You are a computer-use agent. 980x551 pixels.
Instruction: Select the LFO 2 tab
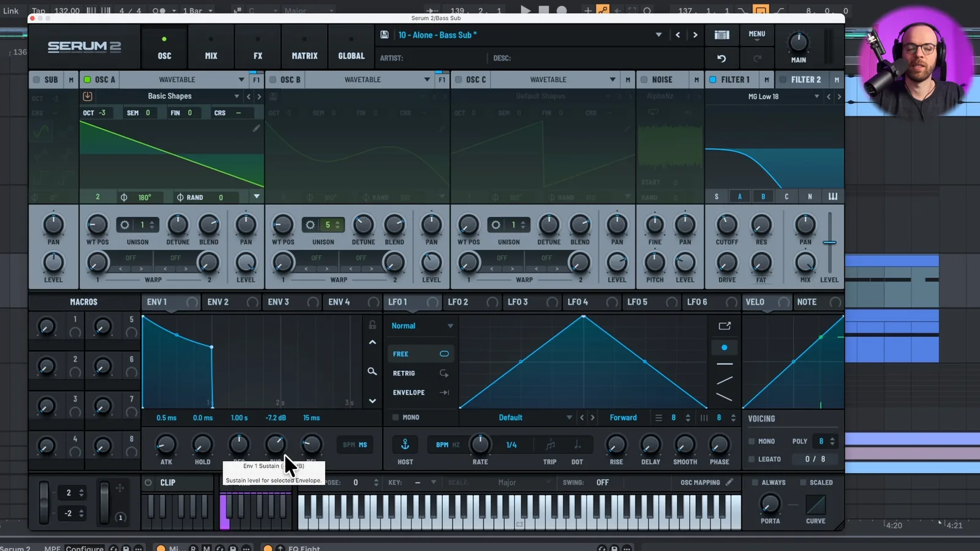coord(458,302)
